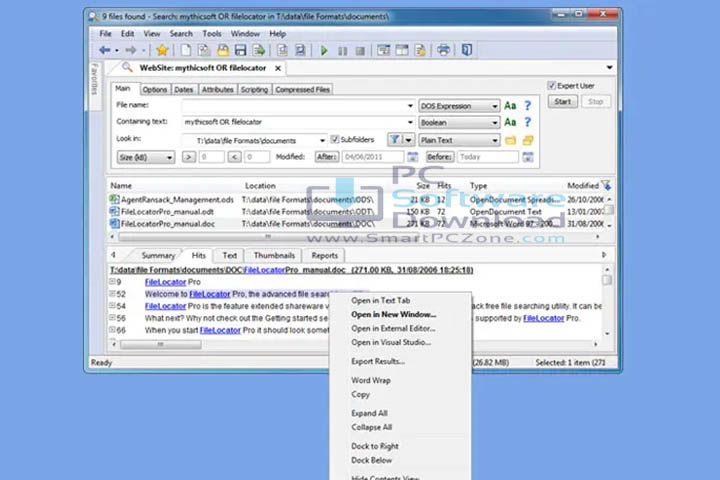Image resolution: width=720 pixels, height=480 pixels.
Task: Open the Tools menu
Action: (212, 34)
